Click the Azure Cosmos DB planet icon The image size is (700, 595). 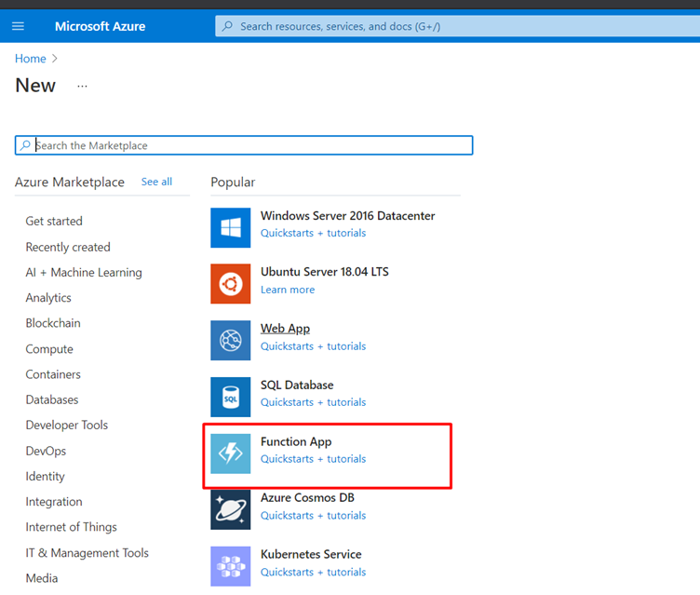(230, 509)
